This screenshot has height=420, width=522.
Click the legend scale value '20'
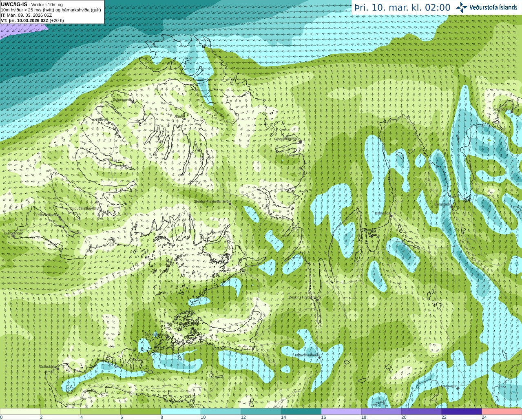point(404,417)
